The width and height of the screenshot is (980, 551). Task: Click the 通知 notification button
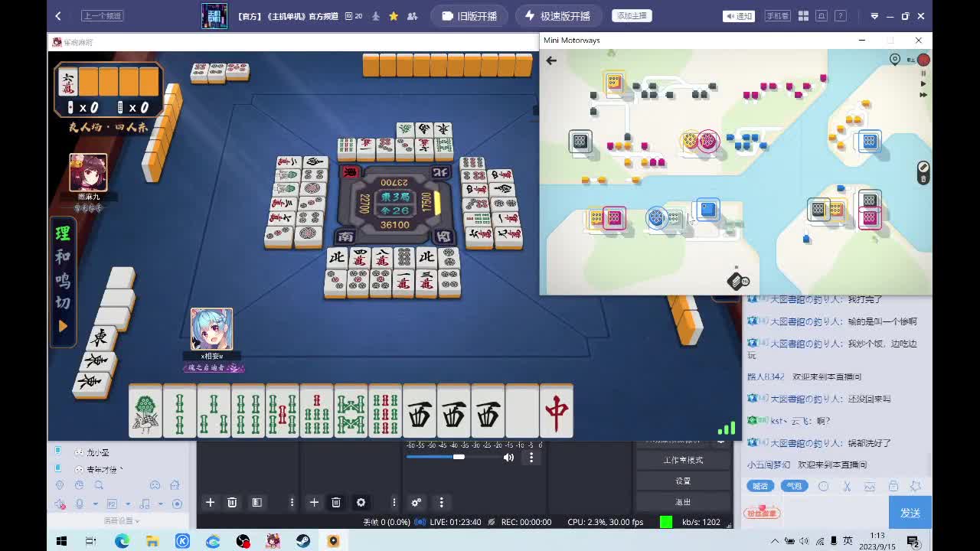739,15
